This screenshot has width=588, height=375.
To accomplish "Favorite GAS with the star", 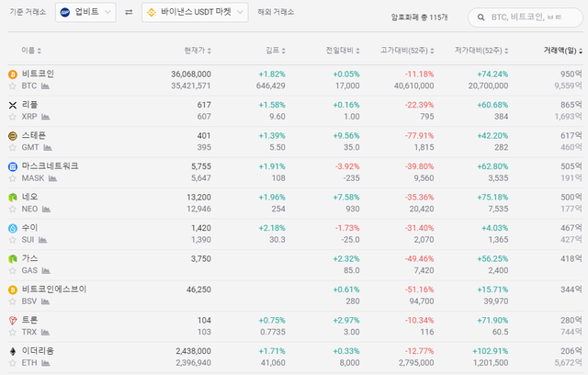I will pyautogui.click(x=13, y=271).
